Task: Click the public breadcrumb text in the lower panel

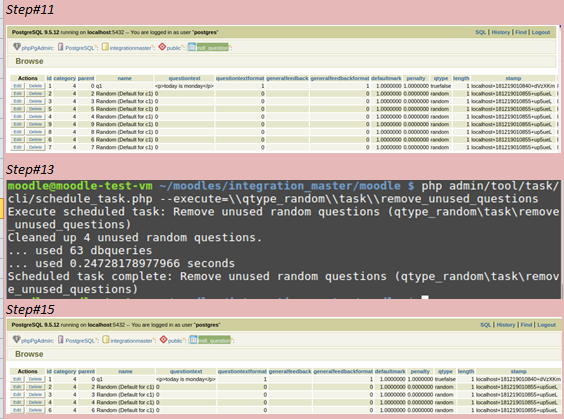Action: pos(175,341)
